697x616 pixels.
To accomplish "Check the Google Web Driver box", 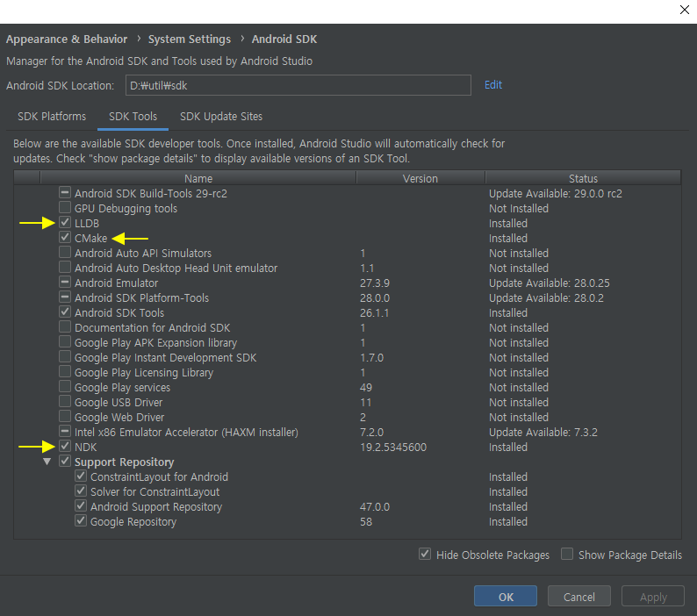I will [x=65, y=417].
